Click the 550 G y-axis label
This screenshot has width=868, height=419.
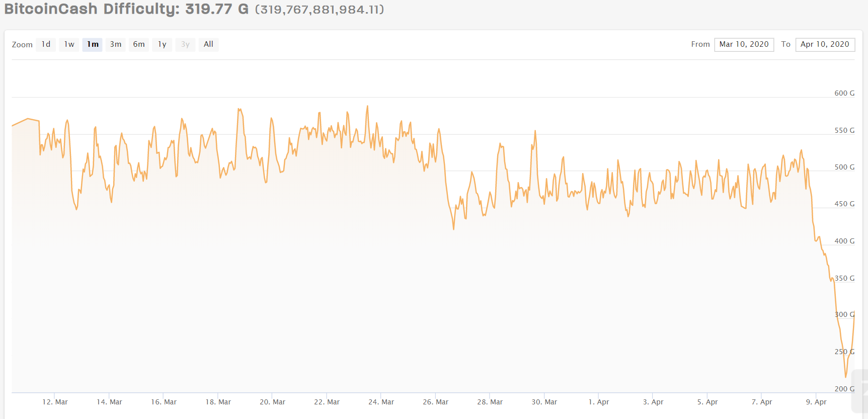pyautogui.click(x=844, y=130)
